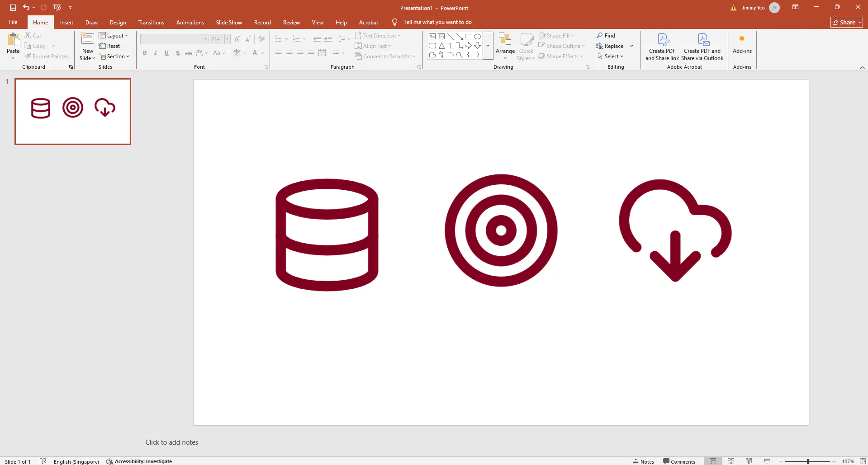Select slide 1 thumbnail
Image resolution: width=868 pixels, height=465 pixels.
(x=73, y=112)
